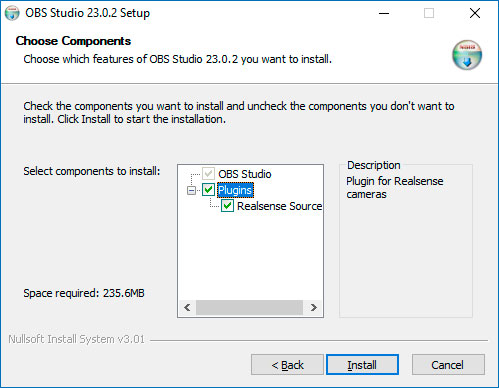Viewport: 499px width, 388px height.
Task: Click the horizontal scrollbar thumb in component list
Action: point(249,307)
